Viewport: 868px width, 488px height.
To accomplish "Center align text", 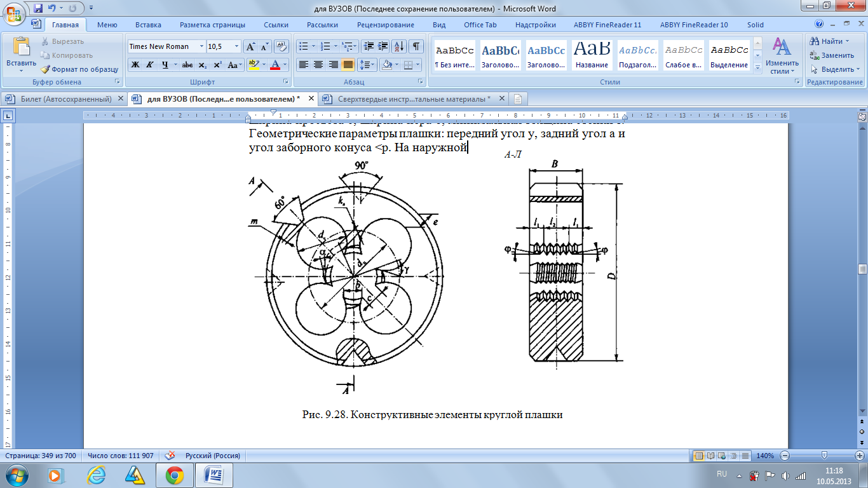I will coord(318,65).
